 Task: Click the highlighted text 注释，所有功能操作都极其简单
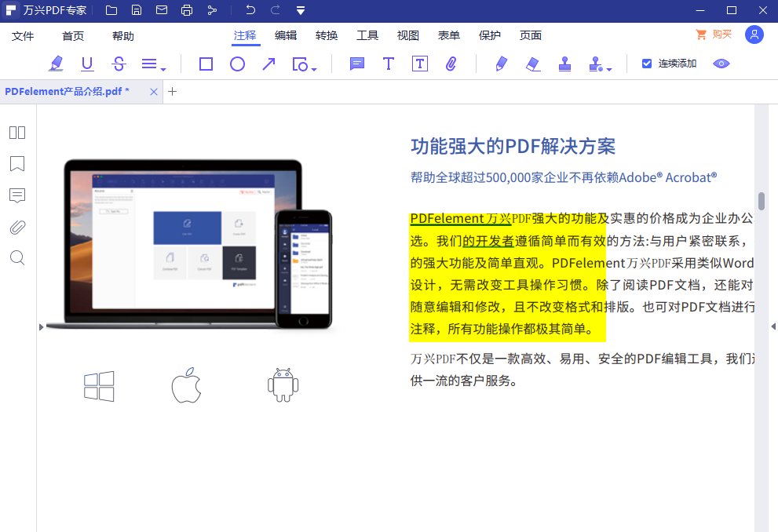tap(501, 329)
